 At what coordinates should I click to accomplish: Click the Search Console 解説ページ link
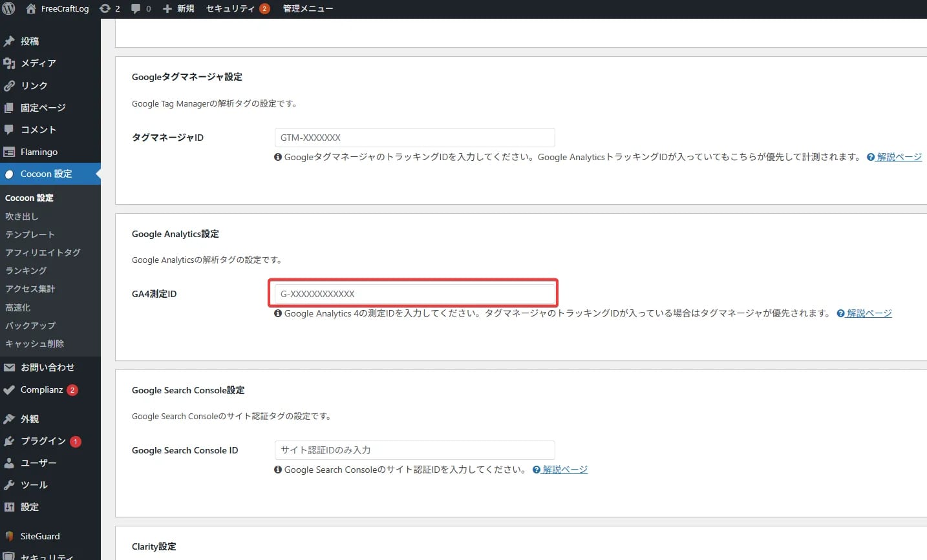(564, 470)
